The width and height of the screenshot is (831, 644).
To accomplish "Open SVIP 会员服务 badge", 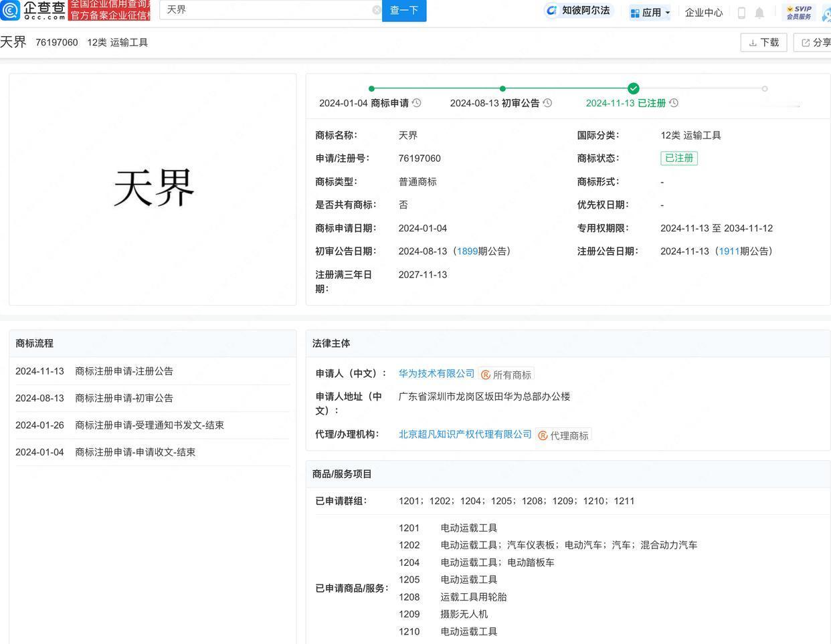I will [798, 12].
